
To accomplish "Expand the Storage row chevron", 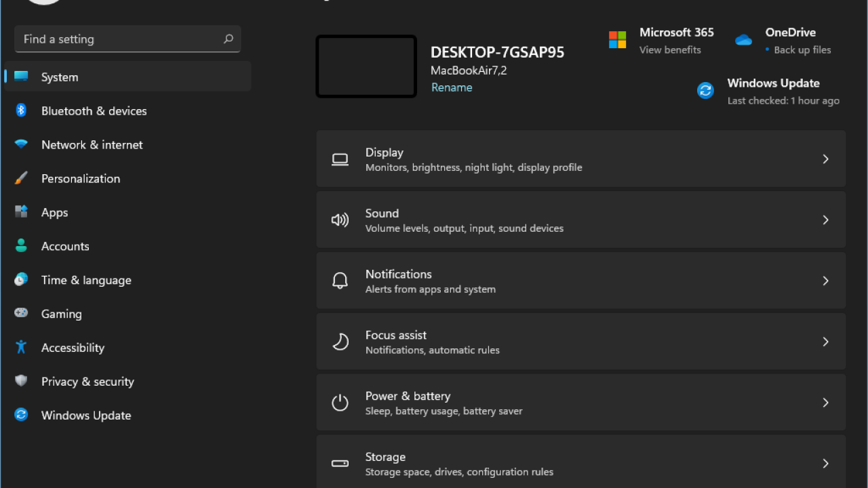I will (x=825, y=464).
